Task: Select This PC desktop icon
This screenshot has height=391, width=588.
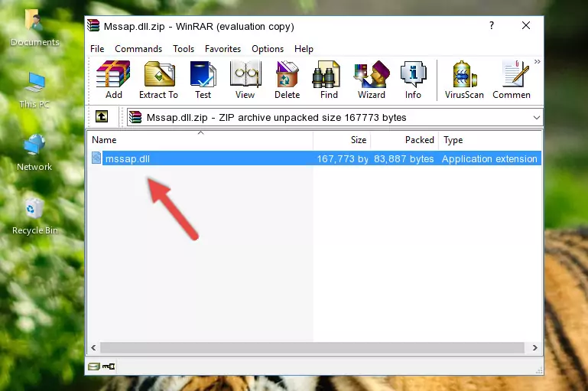Action: click(34, 90)
